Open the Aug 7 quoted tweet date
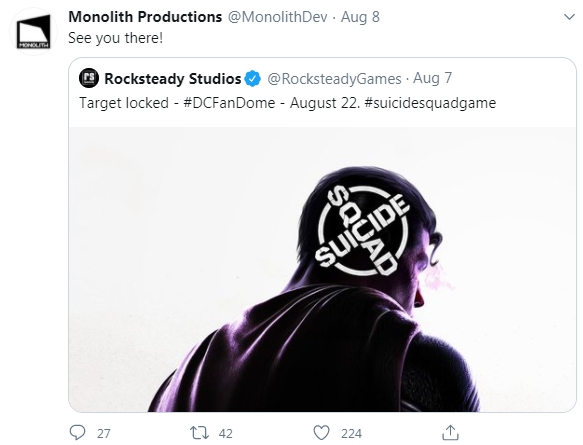Screen dimensions: 583x445 [432, 78]
